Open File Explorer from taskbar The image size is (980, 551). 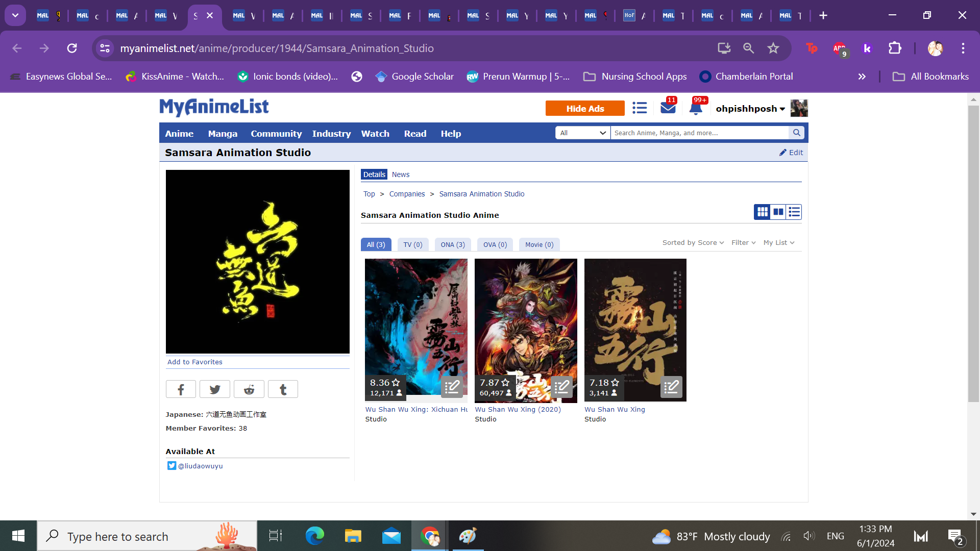tap(353, 536)
